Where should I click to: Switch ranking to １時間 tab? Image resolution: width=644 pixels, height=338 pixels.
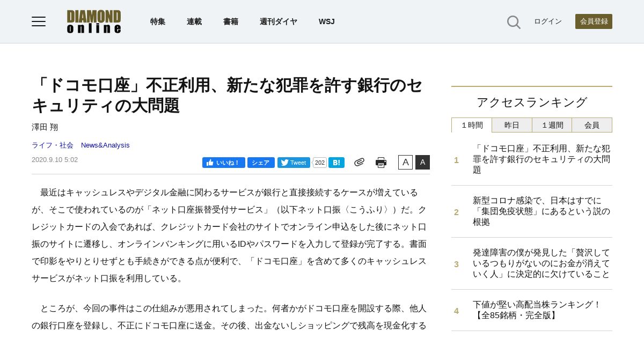point(472,125)
